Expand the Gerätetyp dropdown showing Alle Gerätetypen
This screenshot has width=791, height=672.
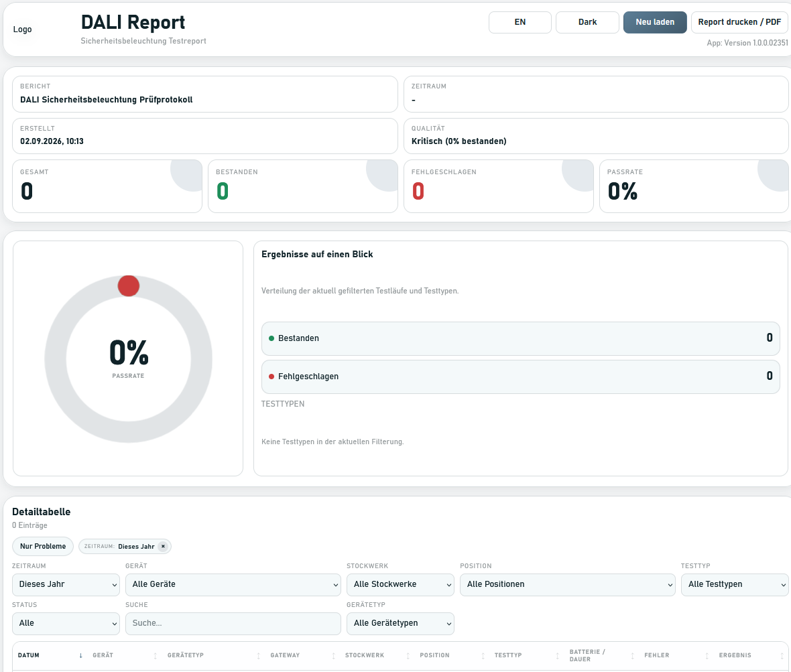pos(400,623)
